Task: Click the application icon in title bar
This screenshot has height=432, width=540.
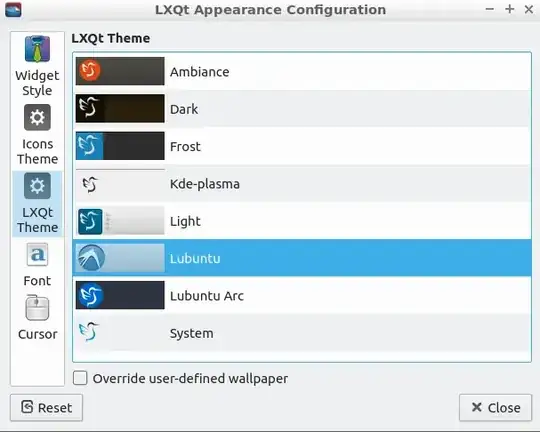Action: pyautogui.click(x=13, y=10)
